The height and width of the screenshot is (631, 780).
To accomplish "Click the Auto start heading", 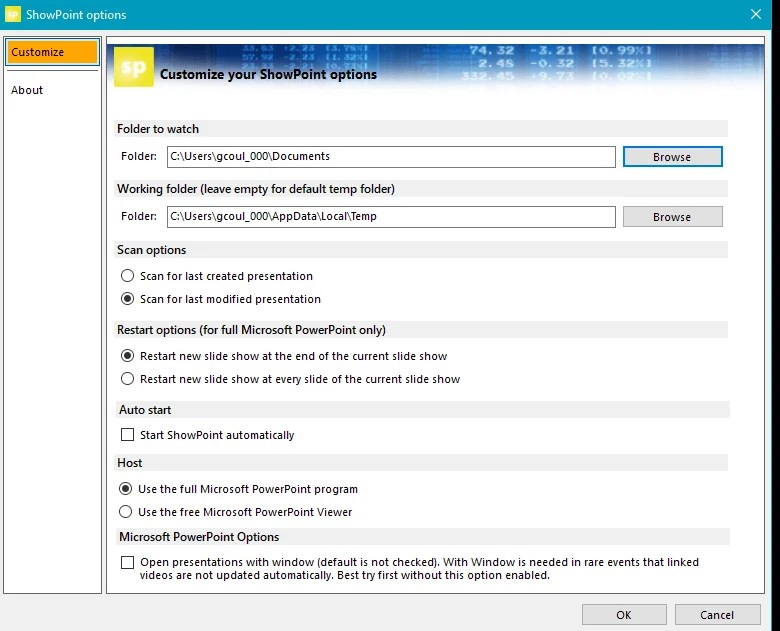I will point(145,410).
